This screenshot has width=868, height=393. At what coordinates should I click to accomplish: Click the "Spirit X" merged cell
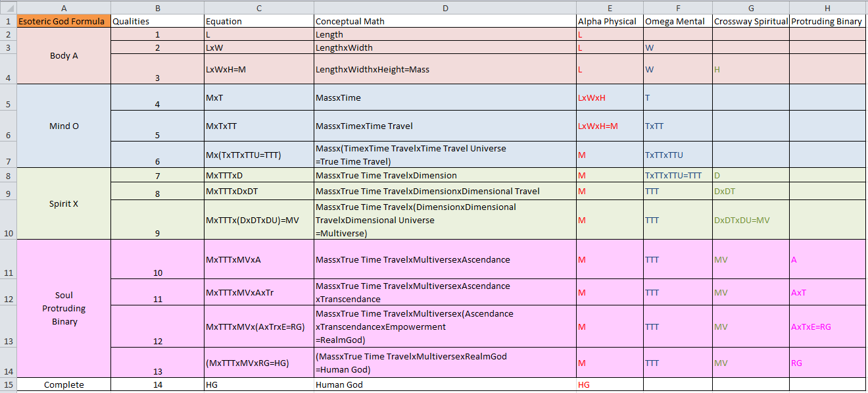(x=64, y=203)
